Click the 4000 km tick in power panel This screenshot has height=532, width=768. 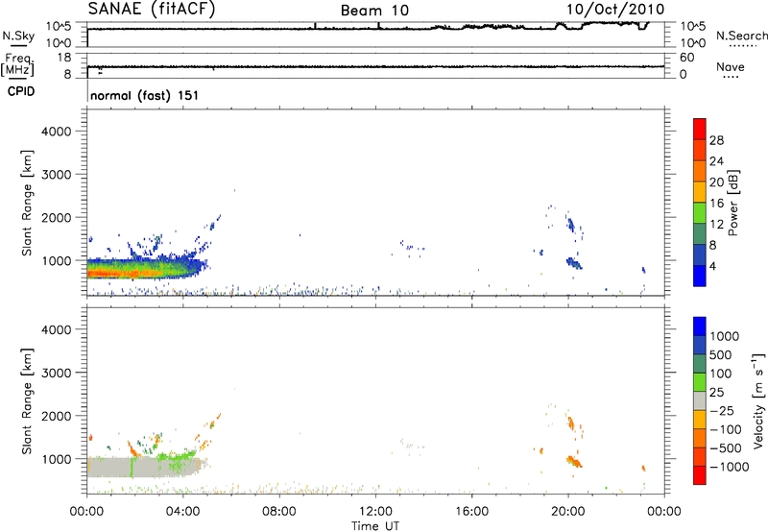[57, 132]
